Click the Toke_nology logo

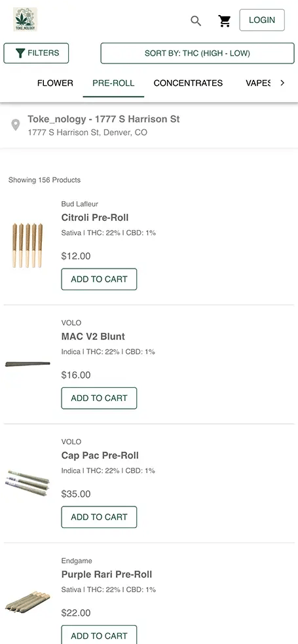pos(25,19)
